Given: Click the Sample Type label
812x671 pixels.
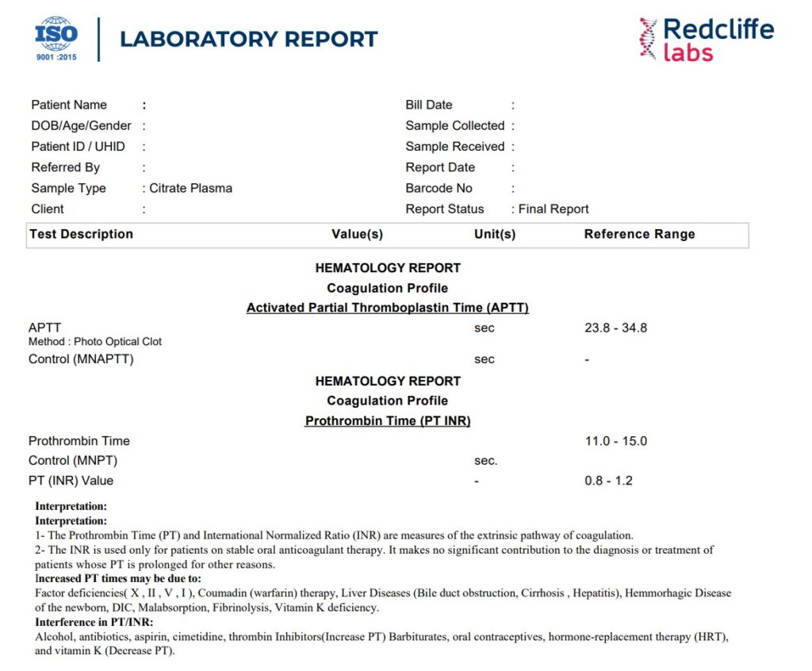Looking at the screenshot, I should click(68, 188).
